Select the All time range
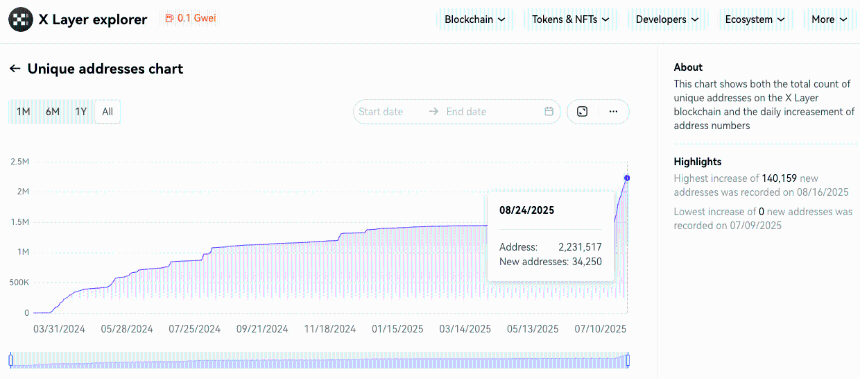860x379 pixels. point(108,111)
